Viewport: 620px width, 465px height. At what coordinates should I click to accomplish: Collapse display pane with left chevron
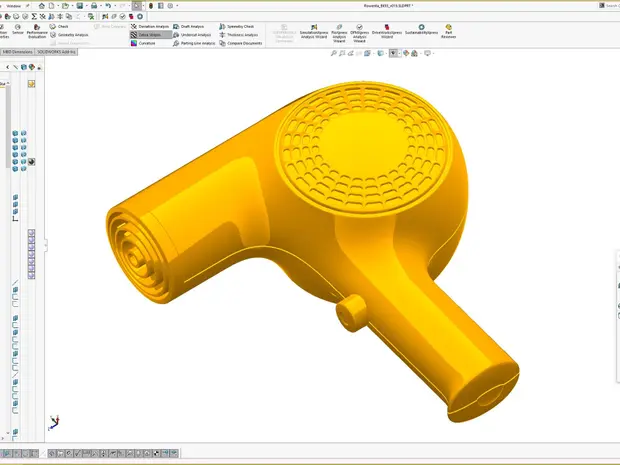pos(8,67)
